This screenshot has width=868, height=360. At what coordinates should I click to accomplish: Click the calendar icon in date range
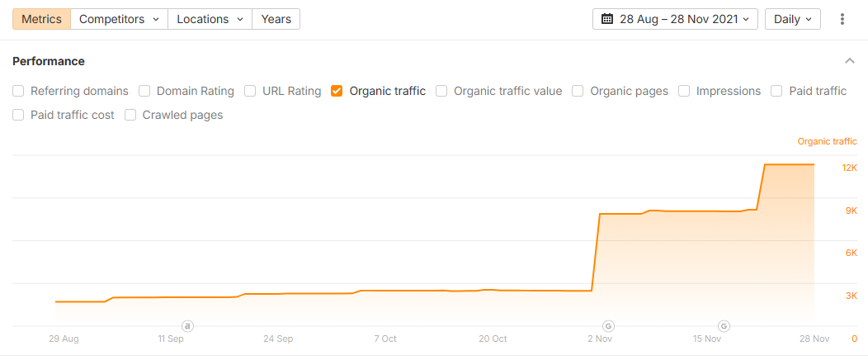pos(607,19)
